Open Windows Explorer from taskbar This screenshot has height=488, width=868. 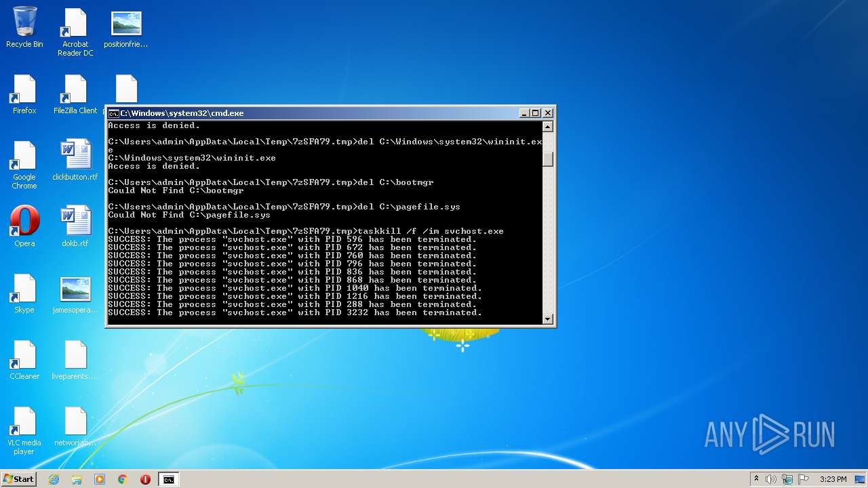77,479
